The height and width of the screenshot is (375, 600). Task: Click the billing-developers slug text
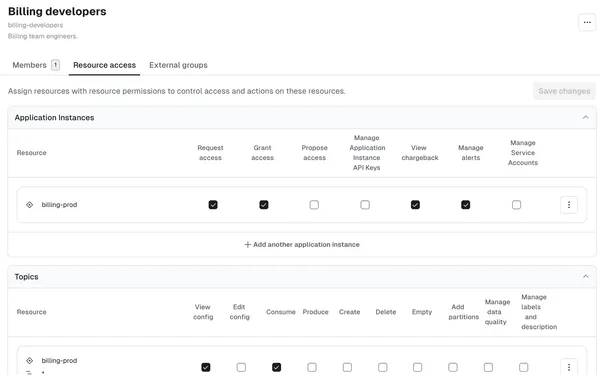pos(36,25)
